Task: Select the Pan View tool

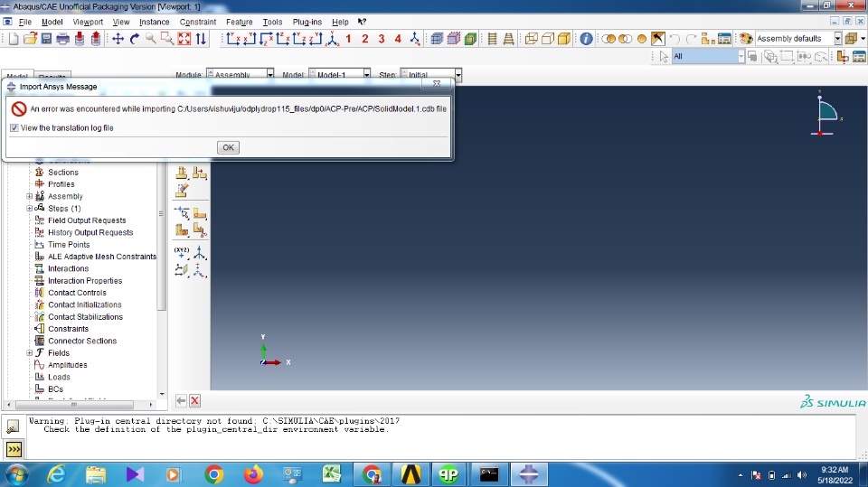Action: click(118, 39)
